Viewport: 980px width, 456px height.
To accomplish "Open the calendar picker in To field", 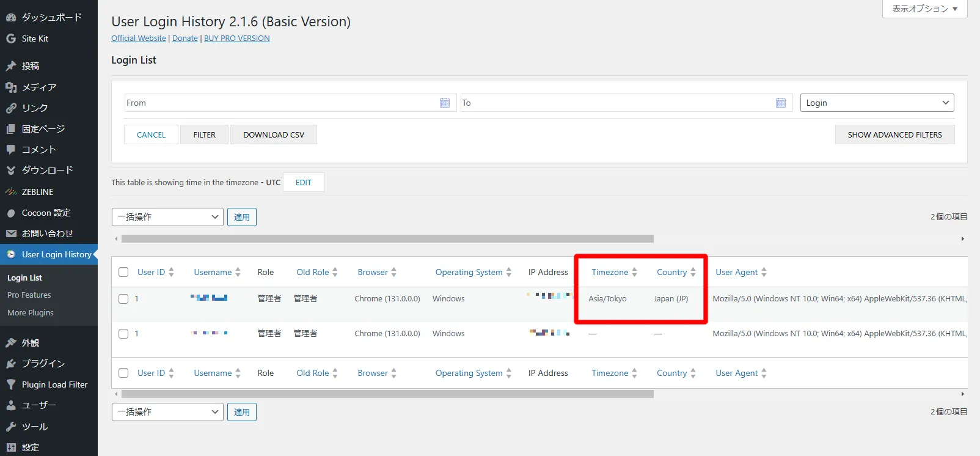I will tap(781, 103).
